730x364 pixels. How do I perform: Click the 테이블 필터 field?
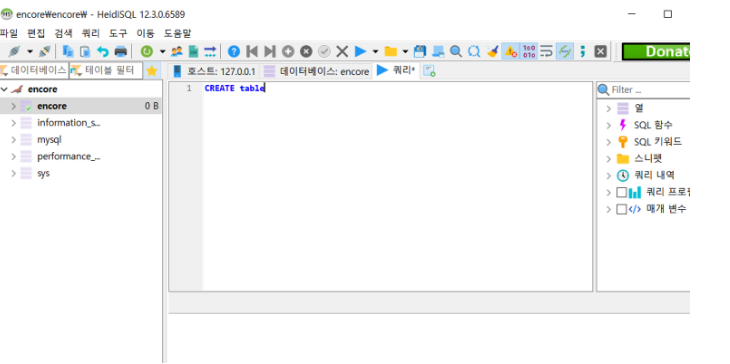pos(106,71)
